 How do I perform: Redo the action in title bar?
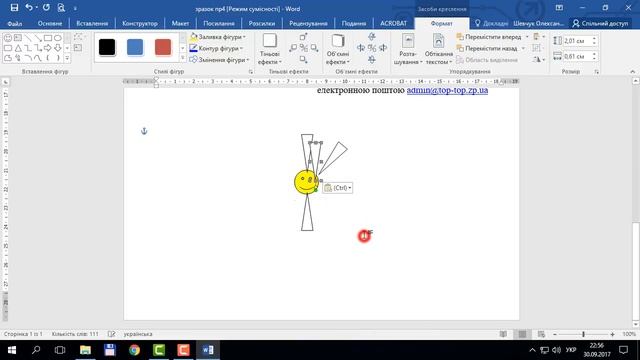pyautogui.click(x=47, y=8)
